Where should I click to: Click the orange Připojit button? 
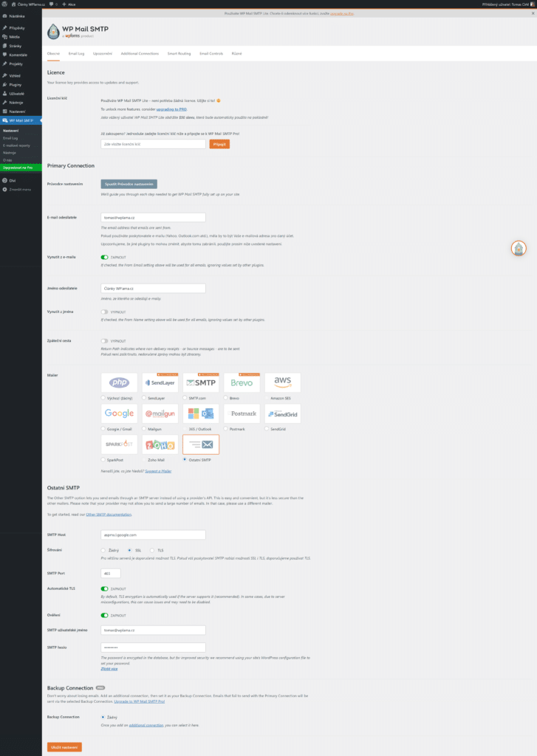[219, 144]
